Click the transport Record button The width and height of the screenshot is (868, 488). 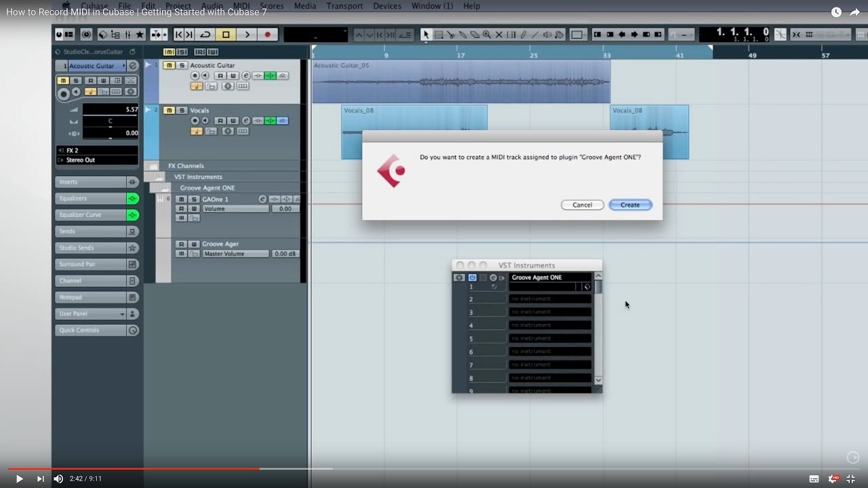click(x=267, y=35)
